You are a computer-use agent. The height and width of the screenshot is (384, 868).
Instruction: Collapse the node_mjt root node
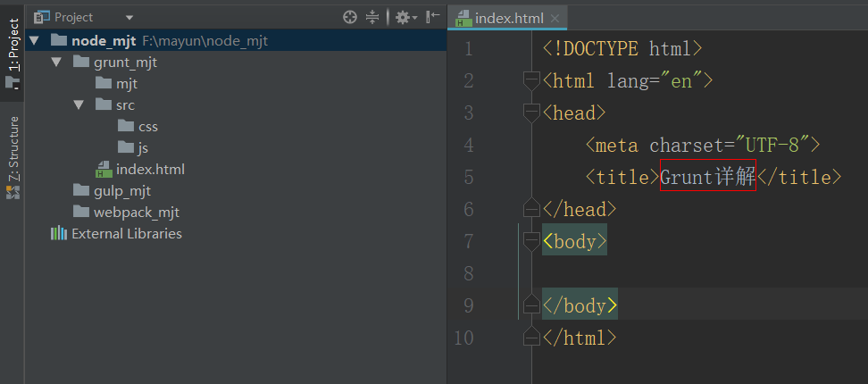click(35, 41)
